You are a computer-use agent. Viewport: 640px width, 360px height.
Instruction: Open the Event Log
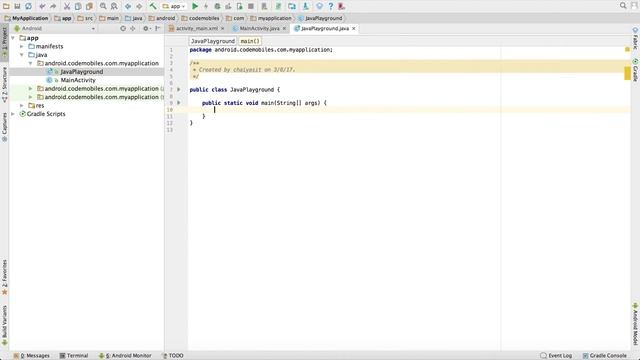pos(556,356)
